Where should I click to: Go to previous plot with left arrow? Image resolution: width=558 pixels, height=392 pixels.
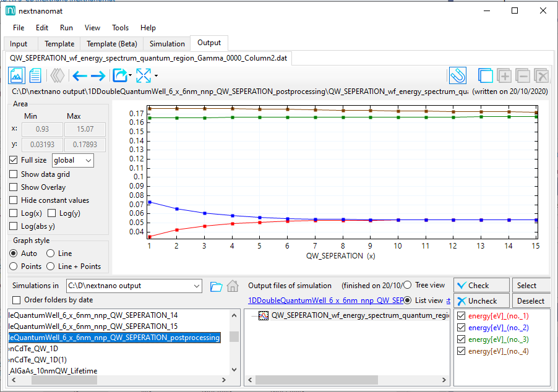[80, 76]
